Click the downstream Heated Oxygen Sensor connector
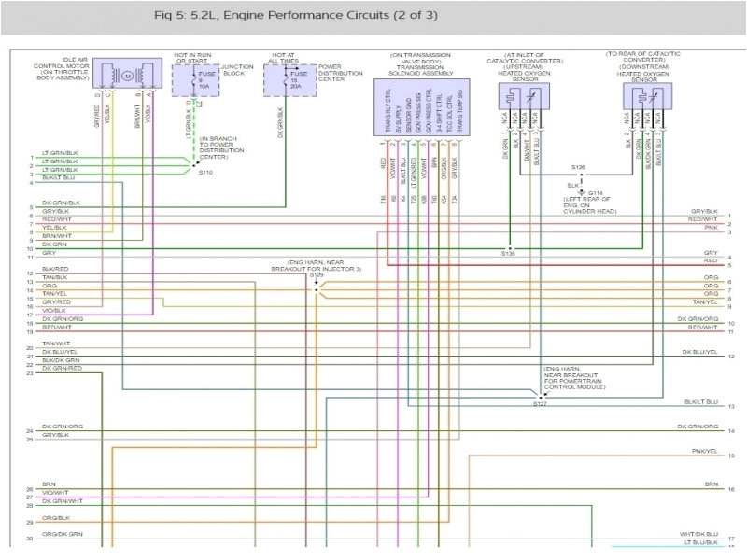 [644, 94]
